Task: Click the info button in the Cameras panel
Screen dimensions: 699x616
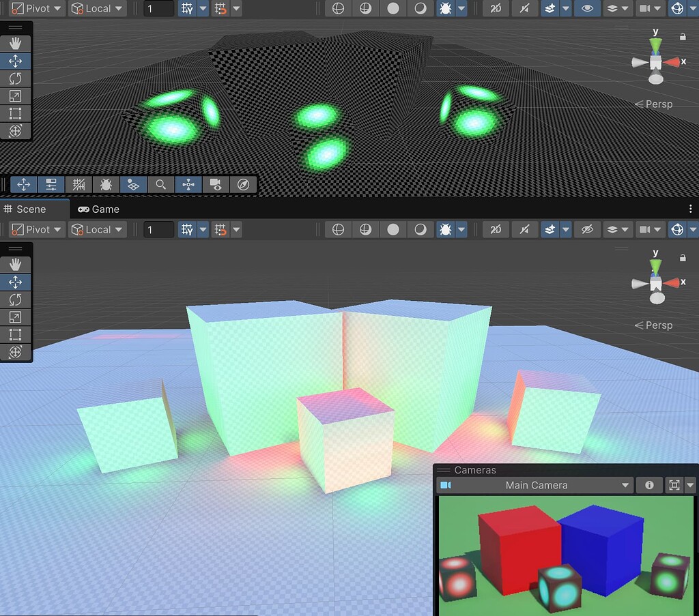Action: [x=649, y=485]
